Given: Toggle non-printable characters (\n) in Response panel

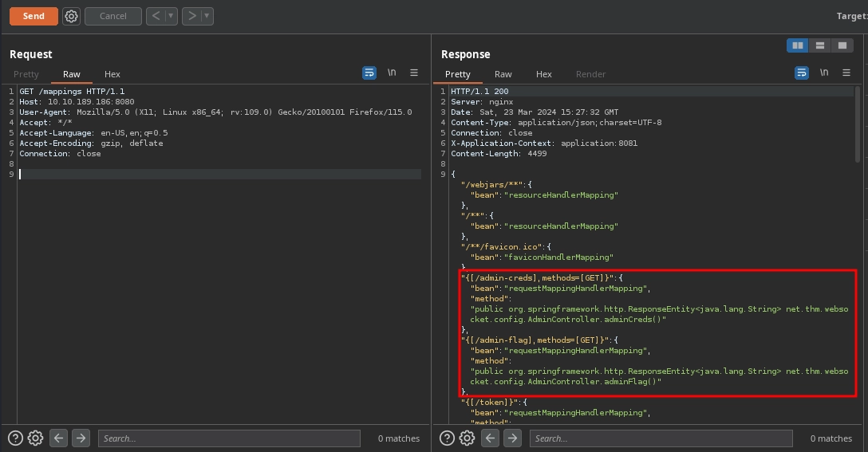Looking at the screenshot, I should pos(824,73).
